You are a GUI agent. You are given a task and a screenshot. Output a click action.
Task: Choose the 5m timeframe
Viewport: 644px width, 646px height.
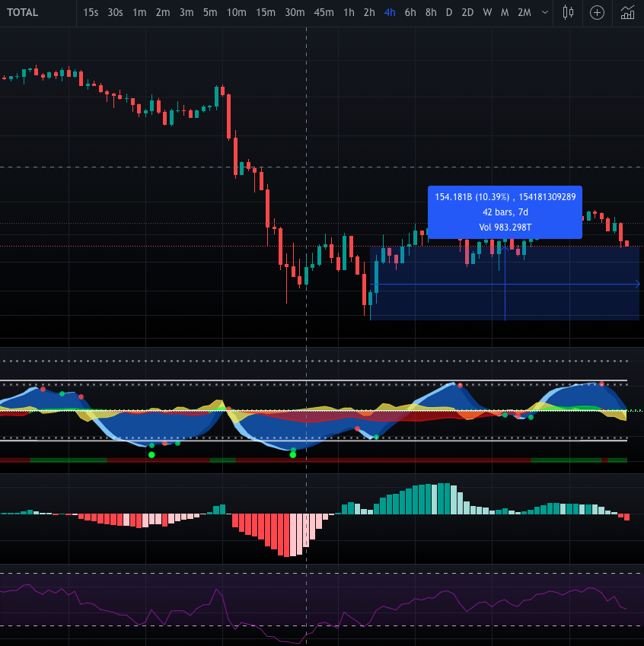210,12
